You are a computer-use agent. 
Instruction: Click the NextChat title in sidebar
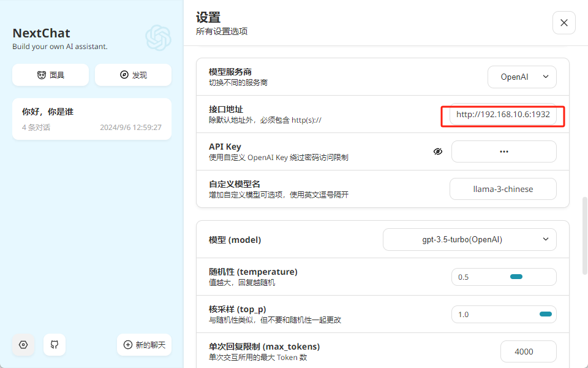[x=42, y=33]
